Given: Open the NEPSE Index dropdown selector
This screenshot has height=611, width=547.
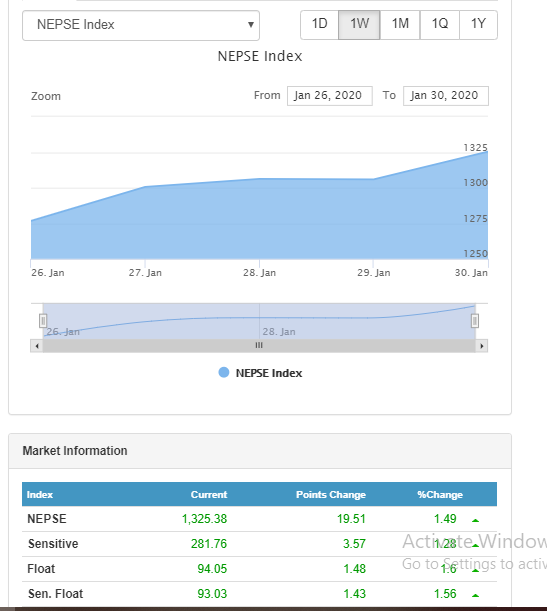Looking at the screenshot, I should 141,25.
